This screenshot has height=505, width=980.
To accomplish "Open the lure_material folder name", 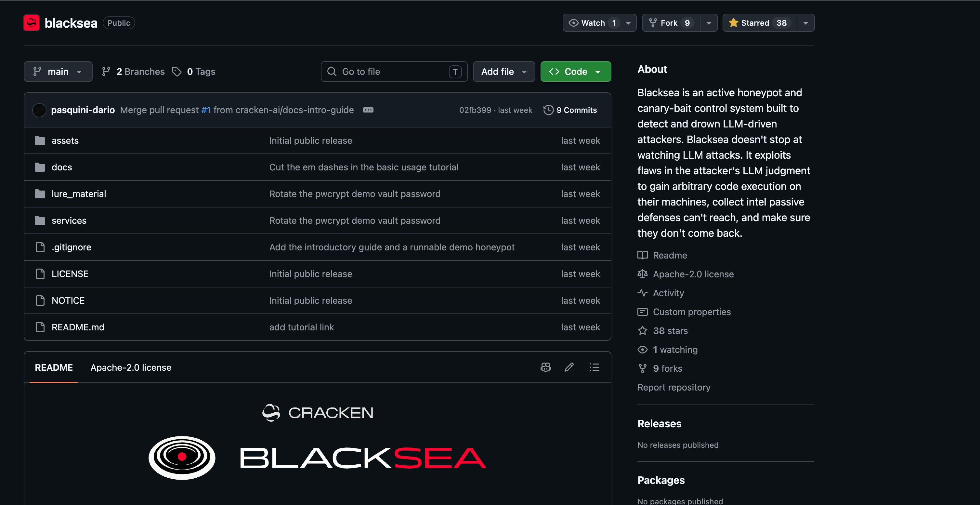I will click(x=79, y=194).
